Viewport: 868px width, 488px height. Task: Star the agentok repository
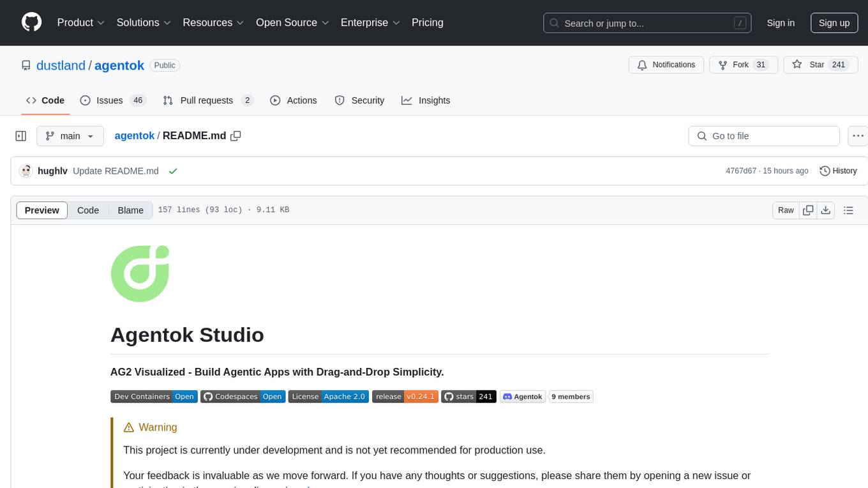[820, 65]
